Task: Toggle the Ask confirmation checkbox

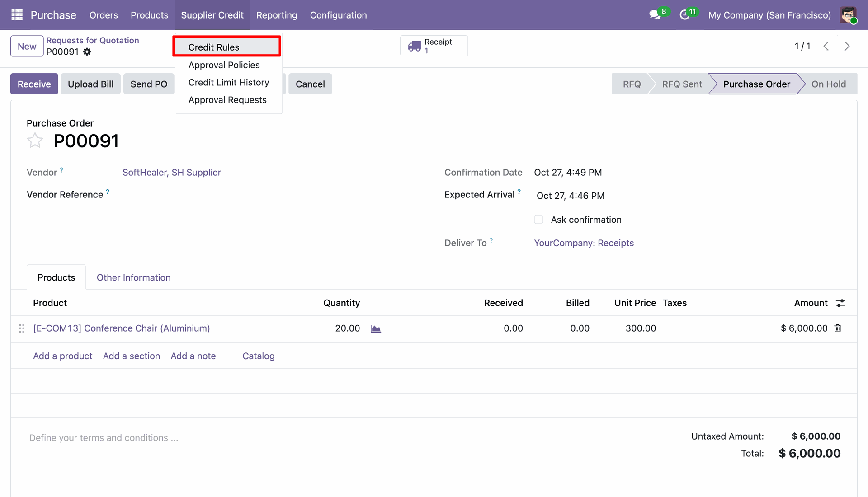Action: [x=538, y=220]
